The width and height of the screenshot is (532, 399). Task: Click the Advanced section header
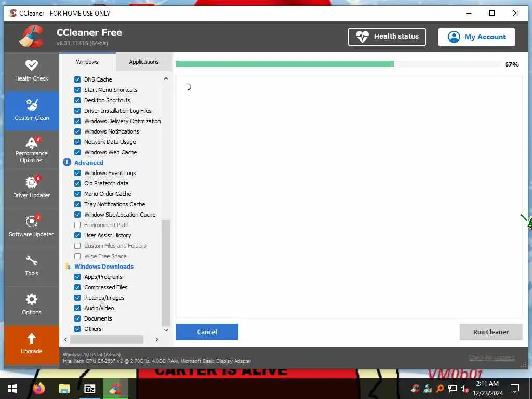pyautogui.click(x=89, y=163)
